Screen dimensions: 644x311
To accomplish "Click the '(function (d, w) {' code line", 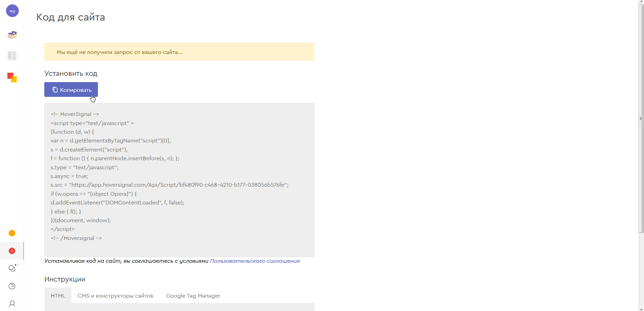I will tap(72, 132).
